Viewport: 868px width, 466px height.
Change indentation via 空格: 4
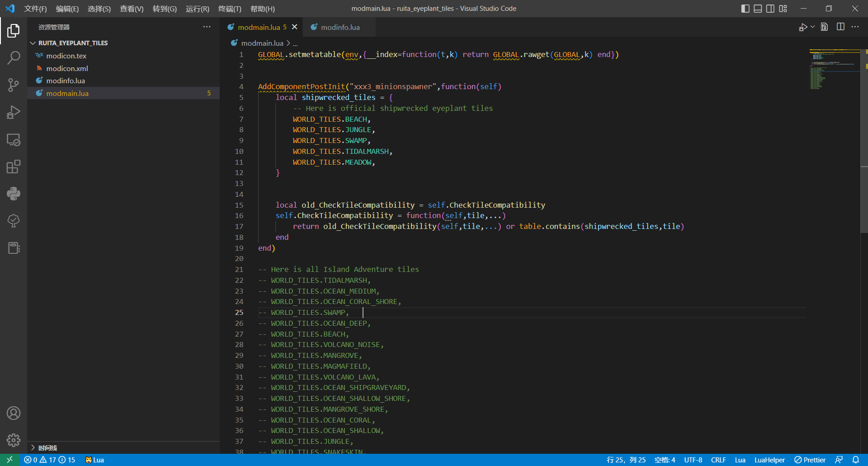click(665, 460)
